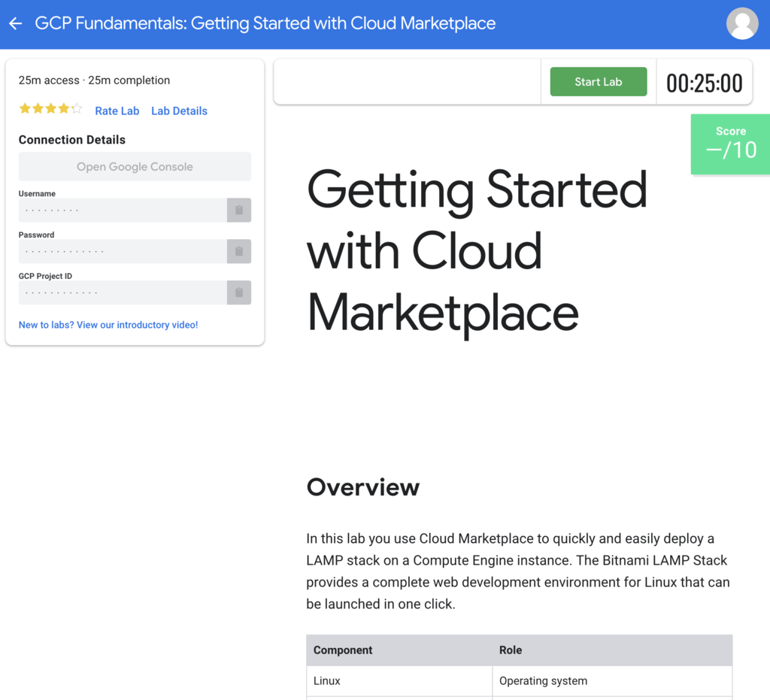Image resolution: width=770 pixels, height=700 pixels.
Task: Click the third rating star
Action: click(x=50, y=108)
